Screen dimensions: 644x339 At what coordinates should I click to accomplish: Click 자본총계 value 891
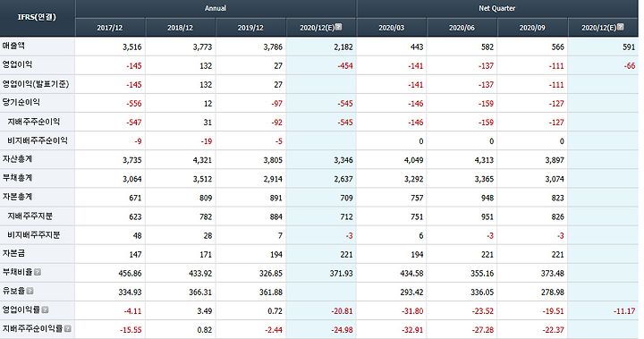276,198
